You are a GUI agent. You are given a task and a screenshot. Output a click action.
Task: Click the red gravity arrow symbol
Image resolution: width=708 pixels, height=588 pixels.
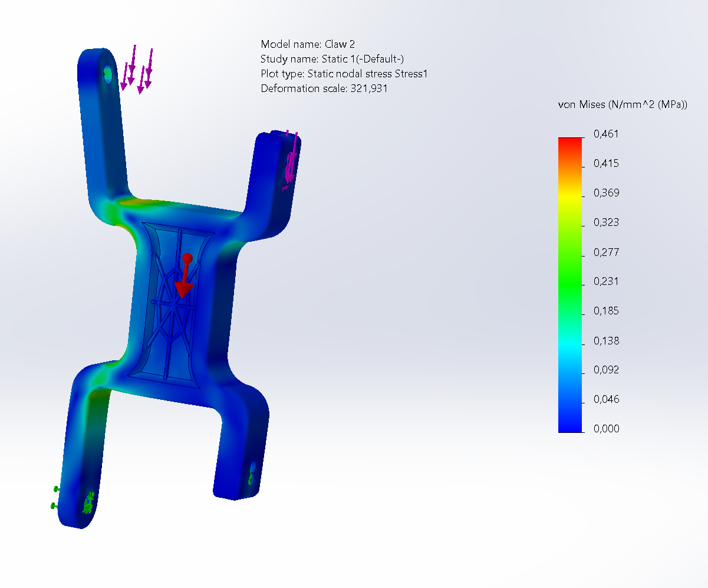(x=185, y=275)
